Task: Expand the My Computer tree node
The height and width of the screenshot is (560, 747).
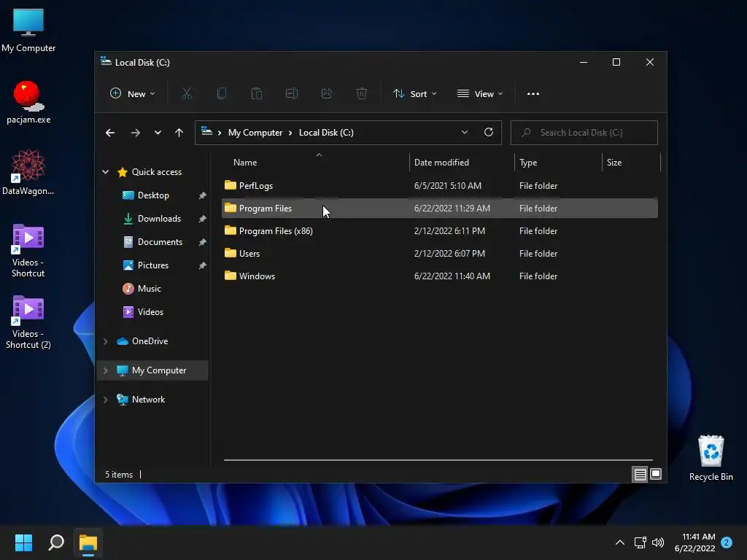Action: click(x=105, y=370)
